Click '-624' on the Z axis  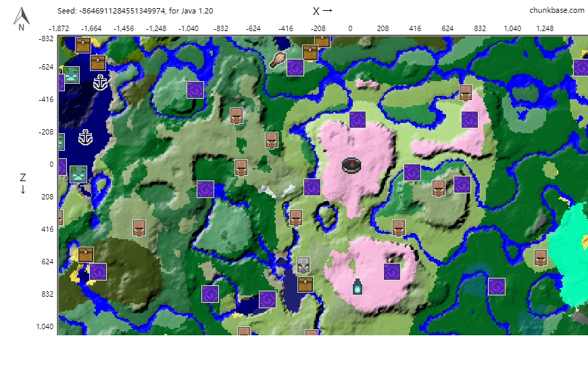[46, 67]
